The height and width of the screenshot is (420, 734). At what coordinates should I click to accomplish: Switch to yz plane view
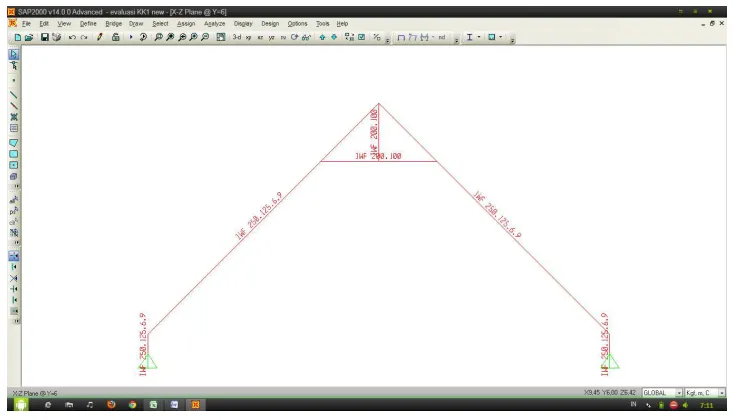click(272, 37)
